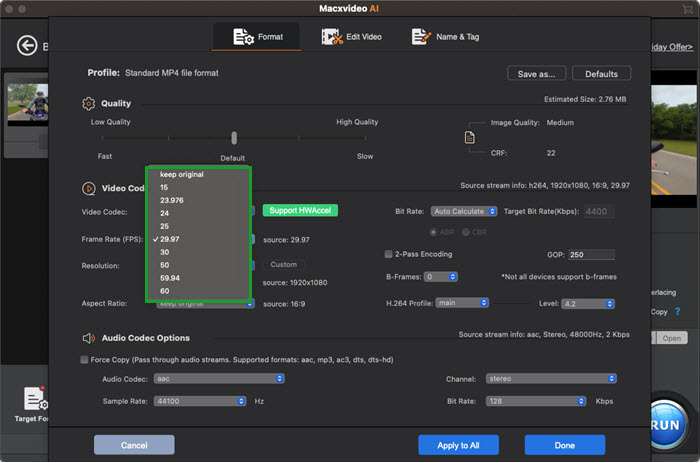This screenshot has width=700, height=463.
Task: Open the Sample Rate 44100 dropdown
Action: [200, 401]
